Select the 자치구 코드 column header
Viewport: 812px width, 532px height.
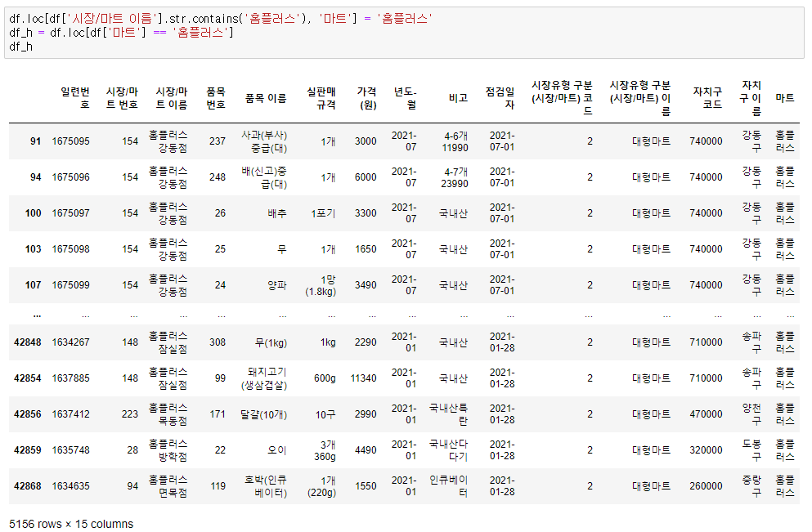(x=707, y=98)
